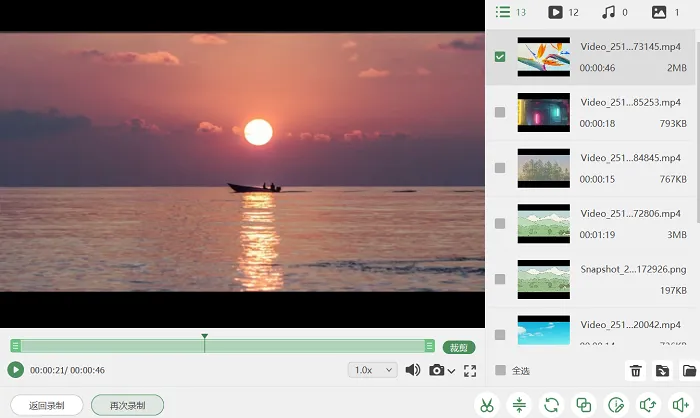Switch to the image files tab
Image resolution: width=700 pixels, height=418 pixels.
pos(665,12)
